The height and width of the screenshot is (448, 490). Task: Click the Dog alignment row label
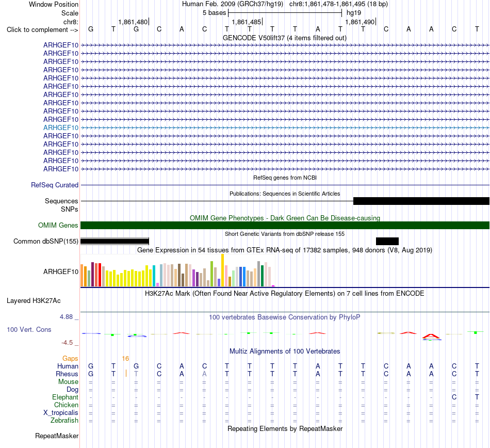point(72,390)
